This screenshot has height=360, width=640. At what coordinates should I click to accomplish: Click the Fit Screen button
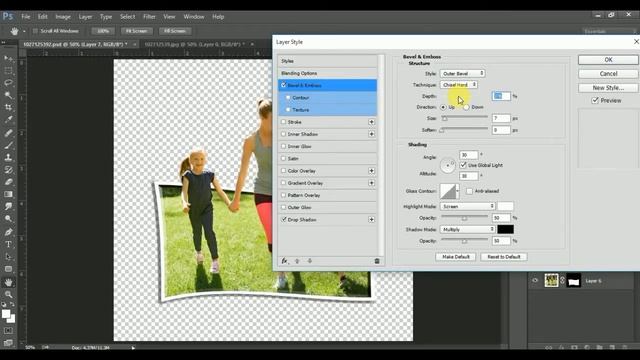(x=136, y=31)
